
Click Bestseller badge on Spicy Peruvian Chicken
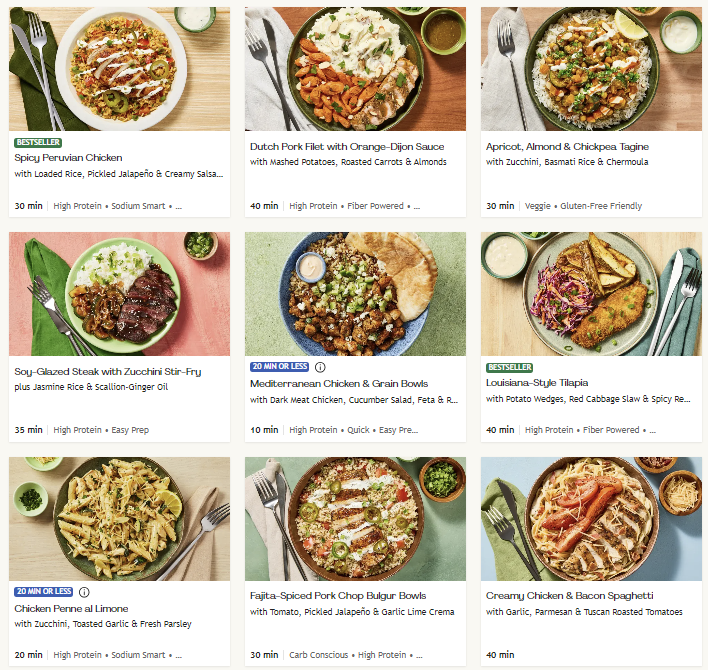click(x=38, y=143)
